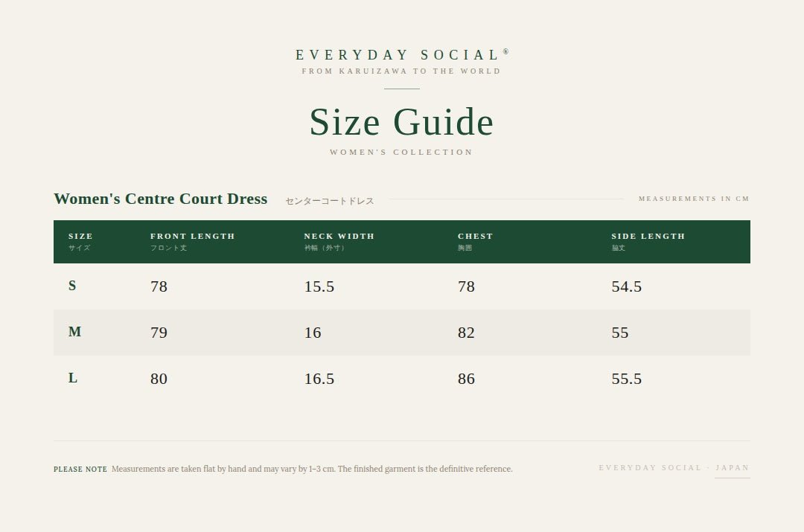Click the EVERYDAY SOCIAL · JAPAN footer text
The width and height of the screenshot is (804, 532).
coord(674,468)
